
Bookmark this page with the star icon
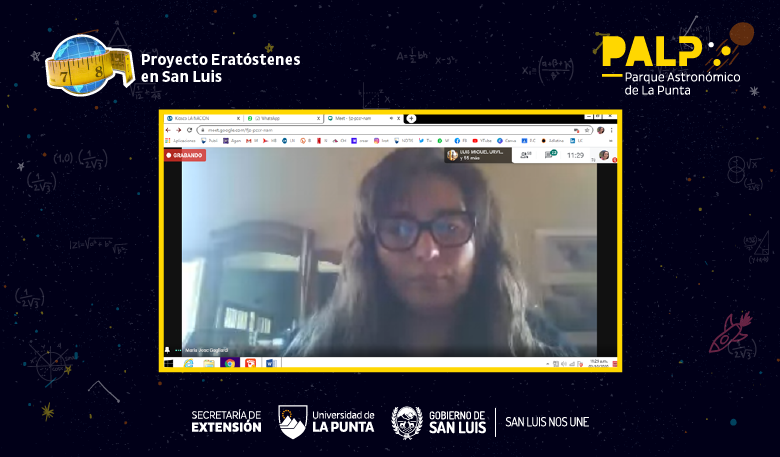587,130
